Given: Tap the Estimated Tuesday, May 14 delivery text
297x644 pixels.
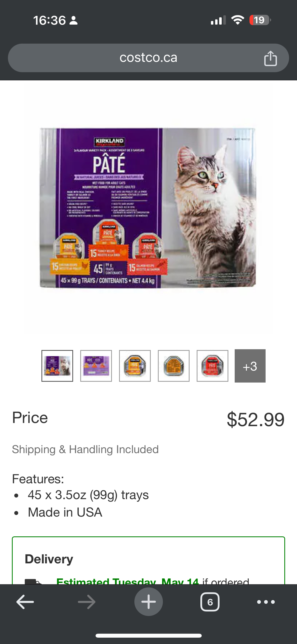Looking at the screenshot, I should click(x=128, y=581).
